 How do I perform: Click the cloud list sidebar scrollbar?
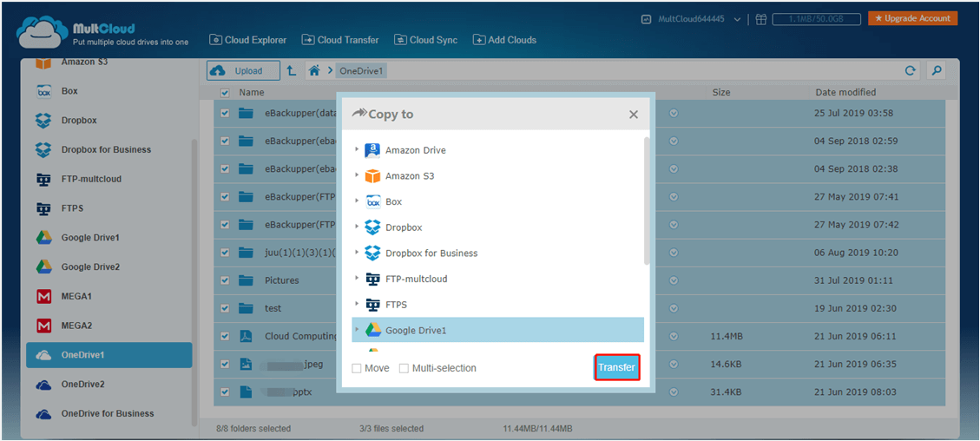194,281
